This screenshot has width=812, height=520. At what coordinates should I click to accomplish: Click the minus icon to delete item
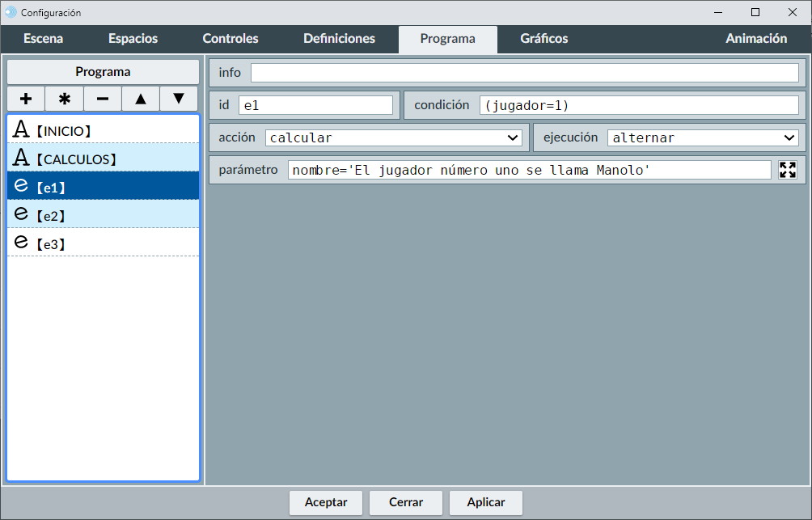point(103,99)
